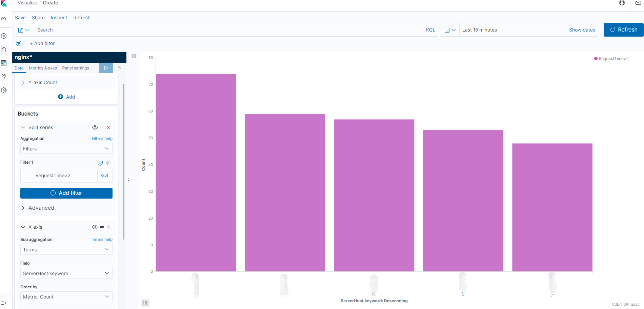Expand Advanced options

pyautogui.click(x=38, y=208)
